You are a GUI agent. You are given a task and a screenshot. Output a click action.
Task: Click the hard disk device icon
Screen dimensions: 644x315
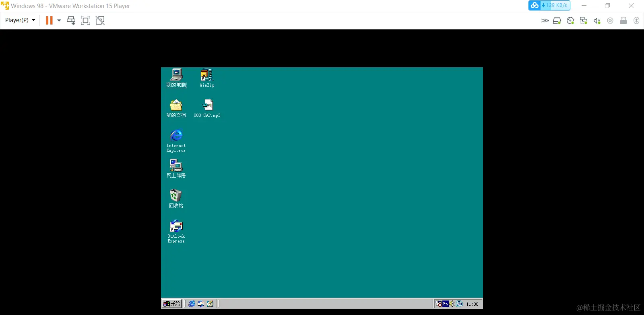tap(557, 21)
